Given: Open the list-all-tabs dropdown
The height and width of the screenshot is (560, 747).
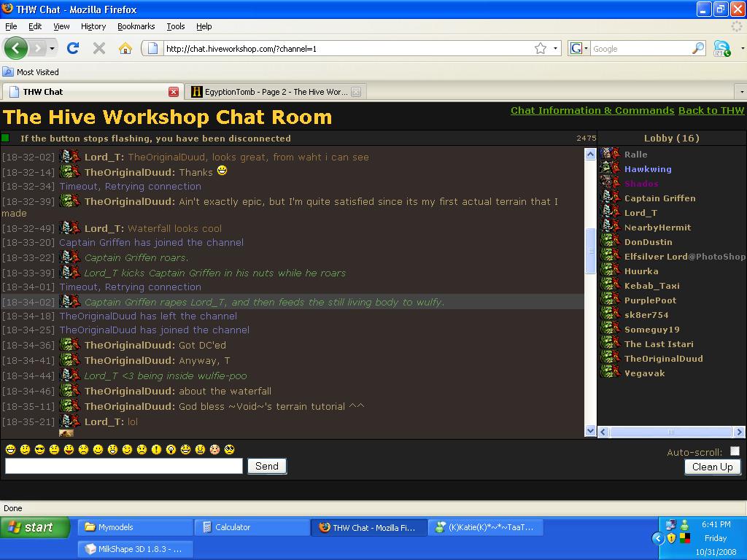Looking at the screenshot, I should click(741, 91).
